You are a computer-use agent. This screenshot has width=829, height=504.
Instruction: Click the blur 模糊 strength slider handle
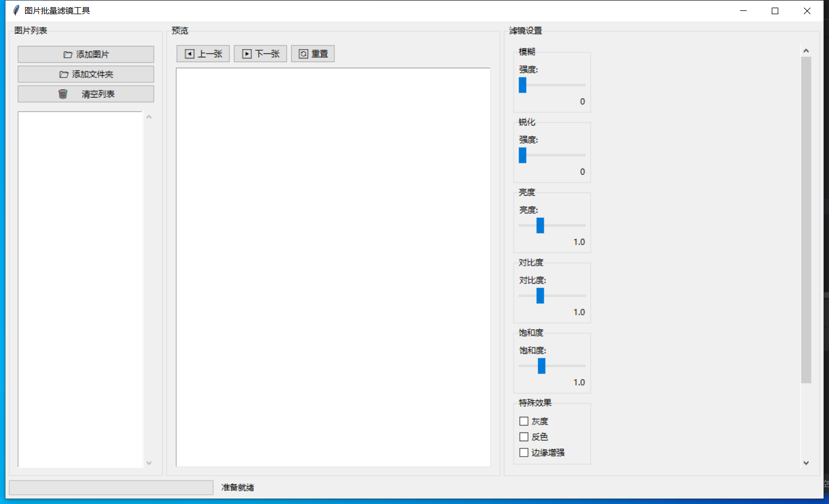[522, 85]
